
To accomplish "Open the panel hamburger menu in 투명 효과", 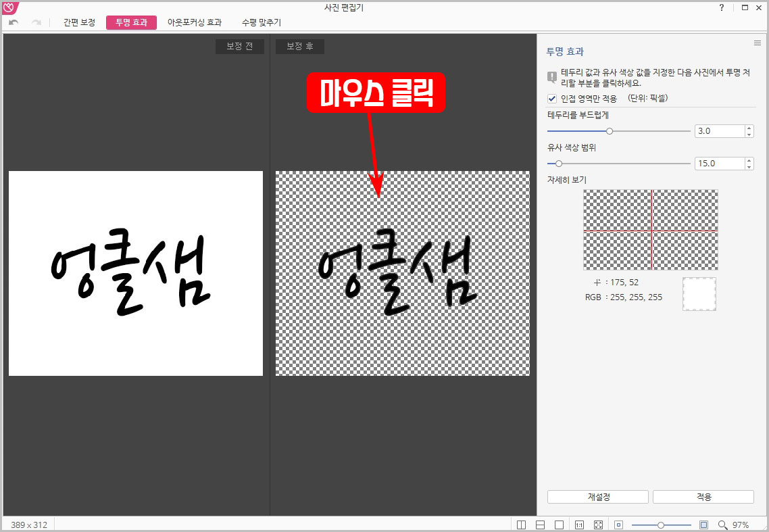I will (756, 42).
